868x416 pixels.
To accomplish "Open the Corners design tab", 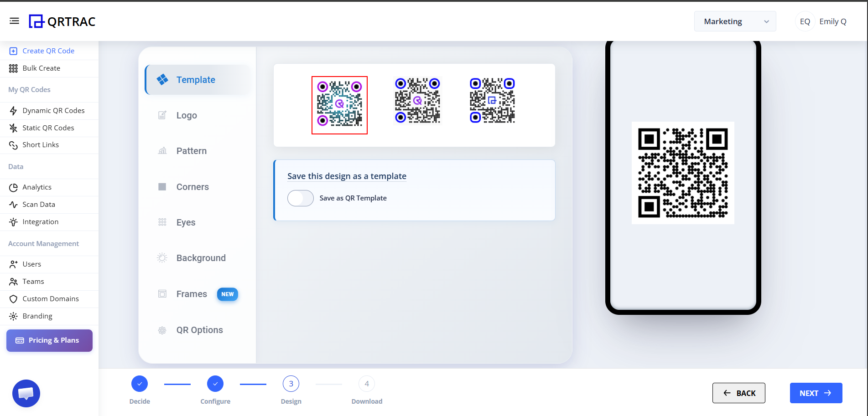I will coord(198,187).
